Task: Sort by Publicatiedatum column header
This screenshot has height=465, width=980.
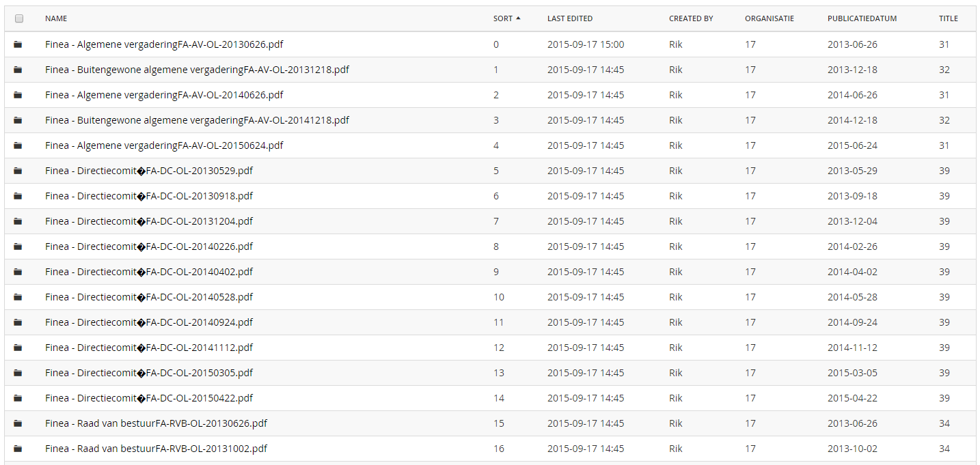Action: pyautogui.click(x=862, y=18)
